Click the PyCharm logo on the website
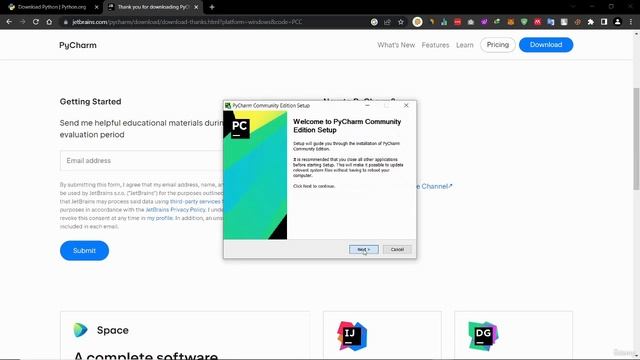The width and height of the screenshot is (640, 360). (x=78, y=45)
